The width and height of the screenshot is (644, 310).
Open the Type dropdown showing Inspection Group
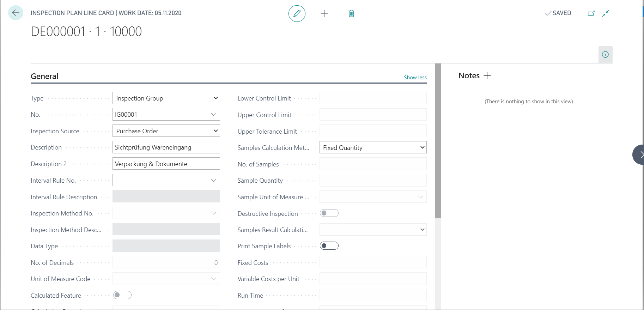[x=166, y=98]
